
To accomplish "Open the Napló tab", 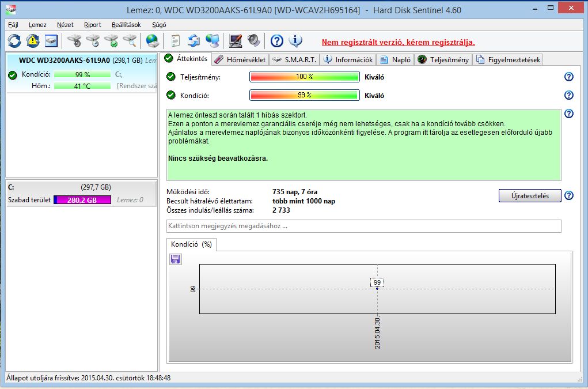I will (395, 59).
